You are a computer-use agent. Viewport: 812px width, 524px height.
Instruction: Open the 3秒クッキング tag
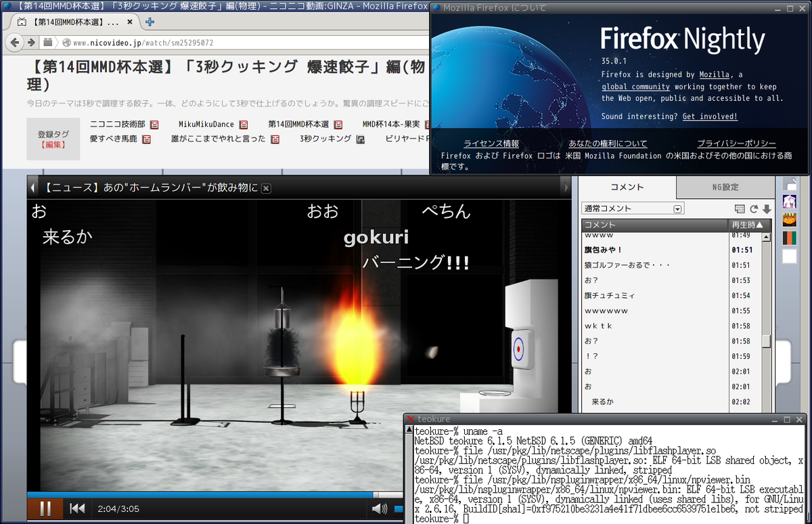[x=325, y=139]
